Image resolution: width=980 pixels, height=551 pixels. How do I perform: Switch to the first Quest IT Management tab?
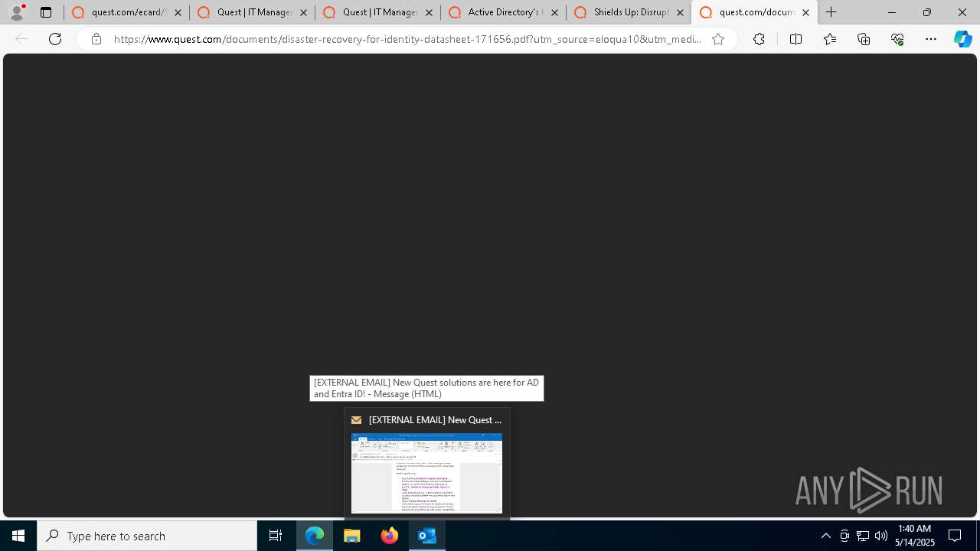coord(252,12)
